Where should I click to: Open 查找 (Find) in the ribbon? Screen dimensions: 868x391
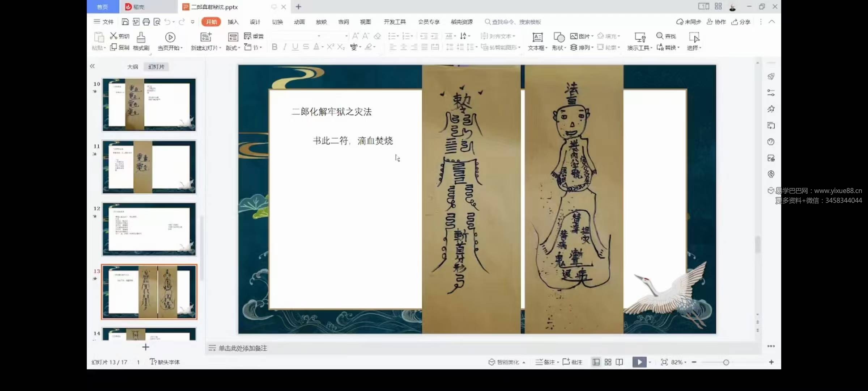click(667, 36)
